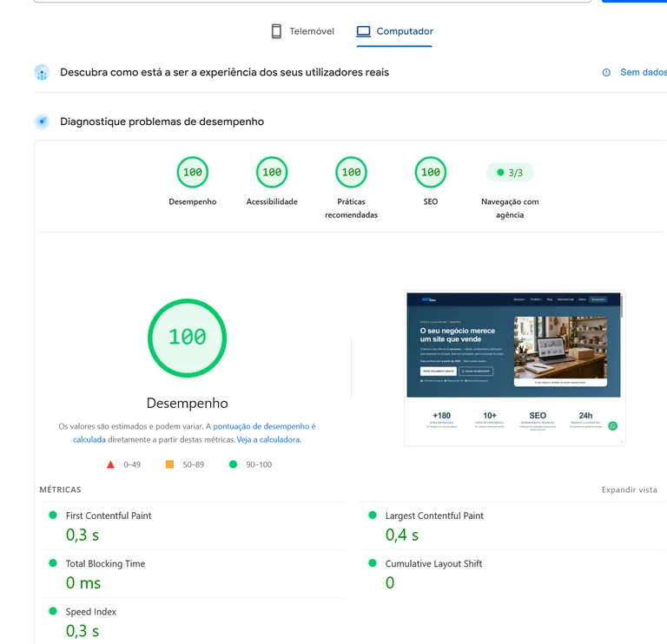Click the info icon beside Sem dados

tap(606, 73)
